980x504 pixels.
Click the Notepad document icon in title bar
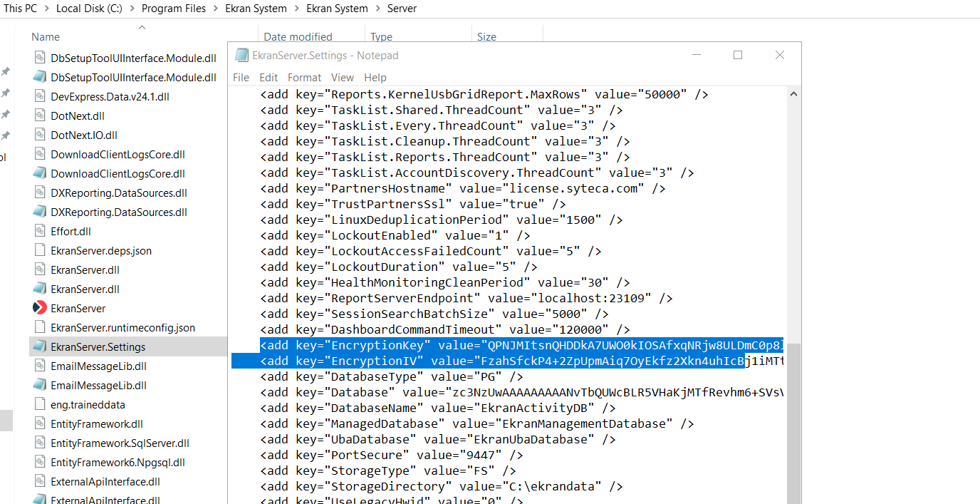coord(241,55)
